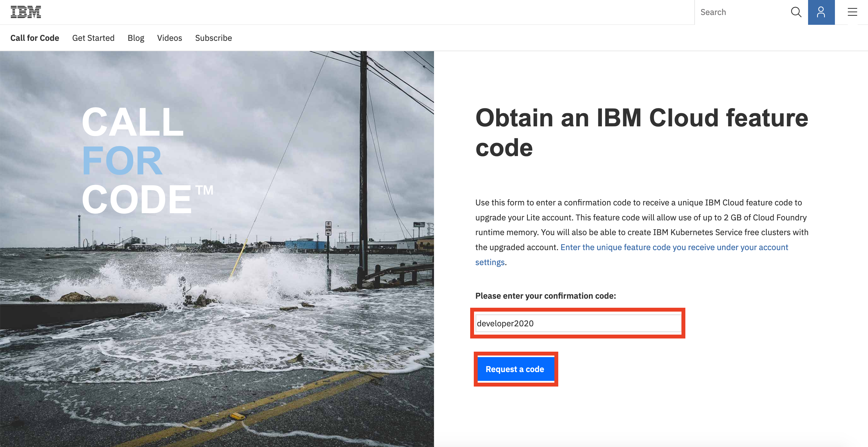The width and height of the screenshot is (868, 447).
Task: Click the 'Obtain an IBM Cloud feature code' heading
Action: 641,133
